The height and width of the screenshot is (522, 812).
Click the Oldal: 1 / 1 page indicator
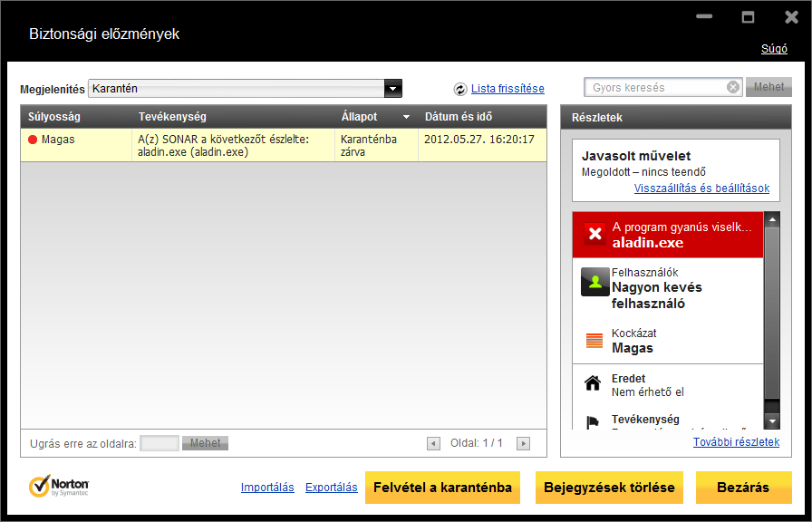tap(477, 443)
